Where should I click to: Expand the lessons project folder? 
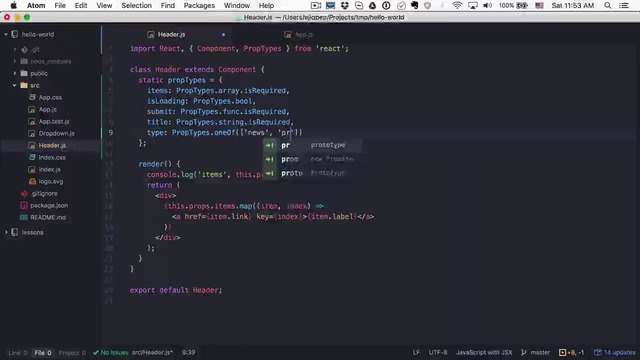click(x=6, y=232)
